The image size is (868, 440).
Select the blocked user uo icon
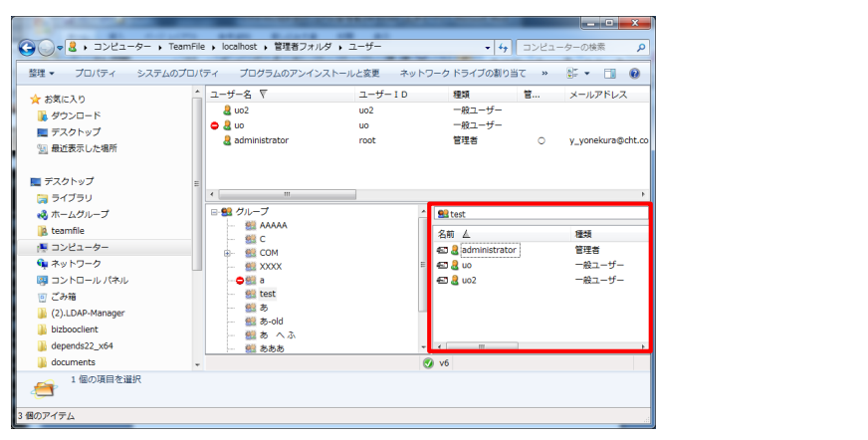227,125
